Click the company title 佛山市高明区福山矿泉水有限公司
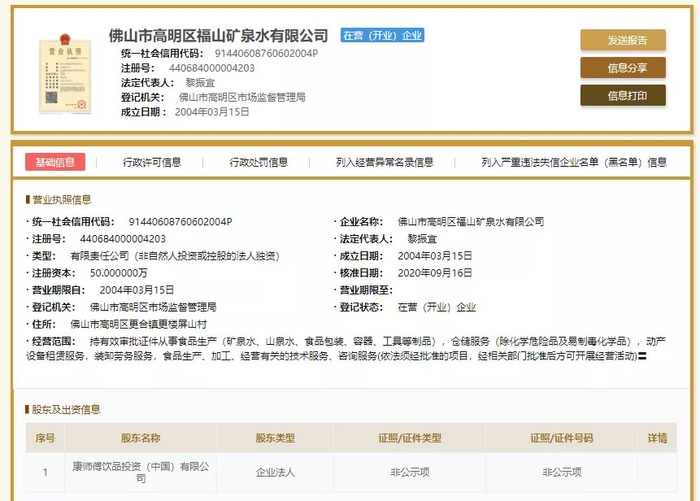This screenshot has height=501, width=700. [218, 35]
